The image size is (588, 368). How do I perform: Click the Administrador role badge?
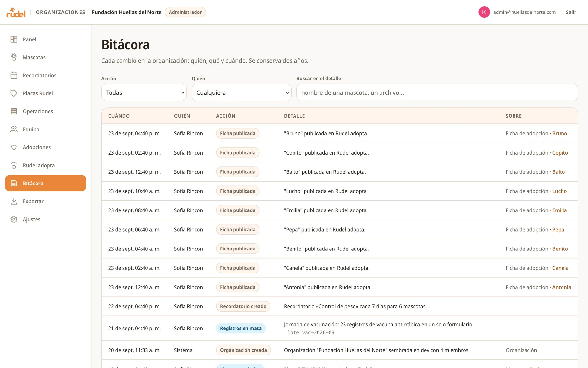[x=185, y=12]
